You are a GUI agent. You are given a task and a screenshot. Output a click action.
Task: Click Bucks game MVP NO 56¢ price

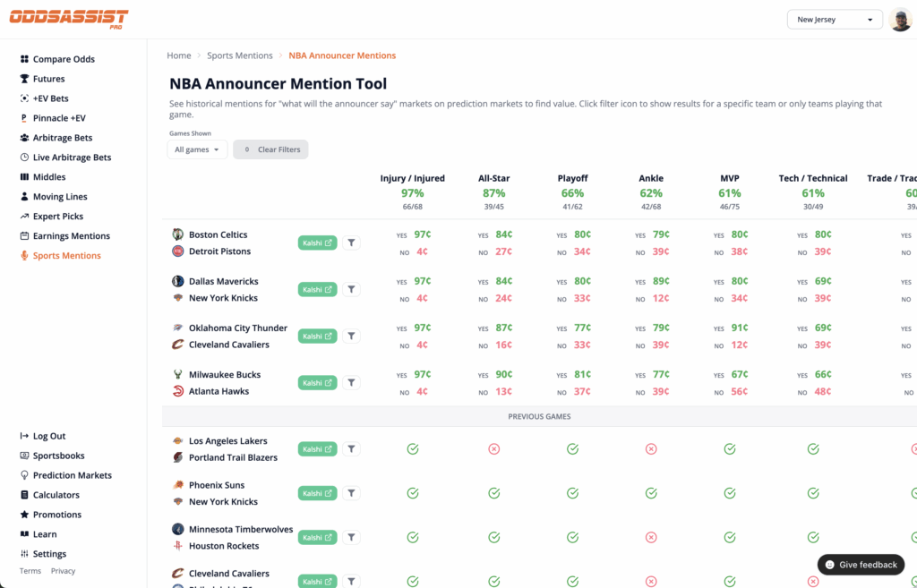(739, 392)
